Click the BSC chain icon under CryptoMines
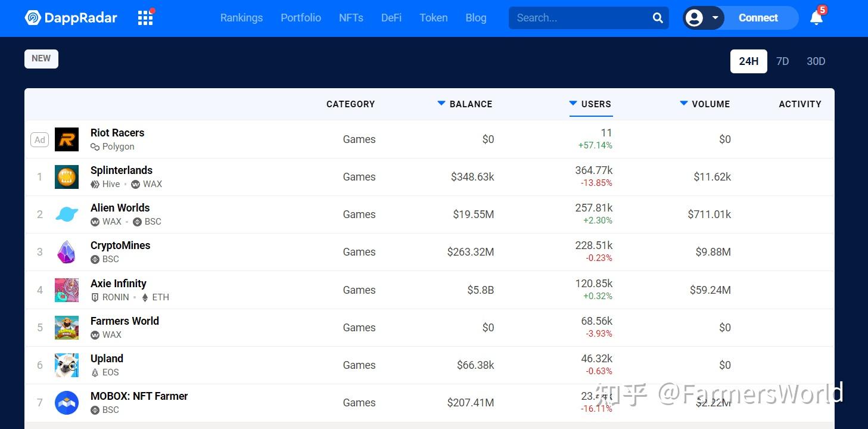 pyautogui.click(x=95, y=259)
